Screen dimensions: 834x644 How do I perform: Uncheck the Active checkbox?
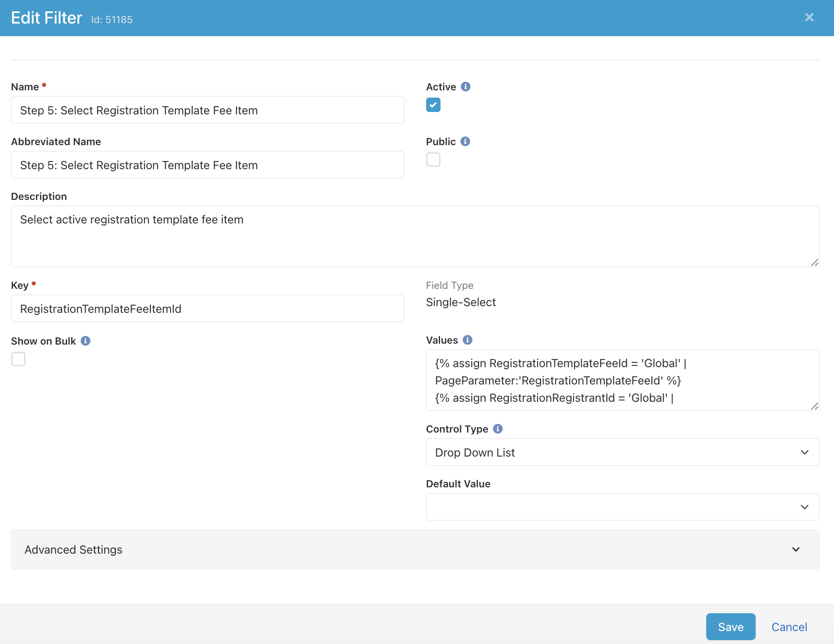433,105
